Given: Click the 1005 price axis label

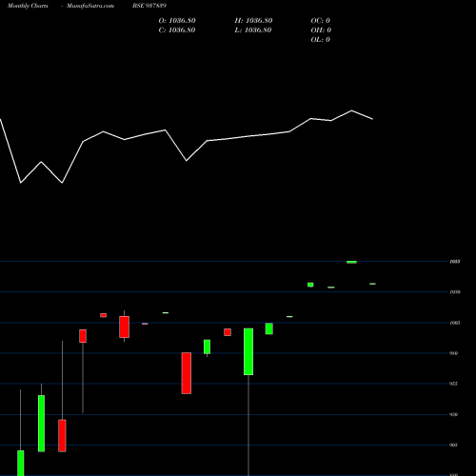Looking at the screenshot, I should tap(455, 323).
